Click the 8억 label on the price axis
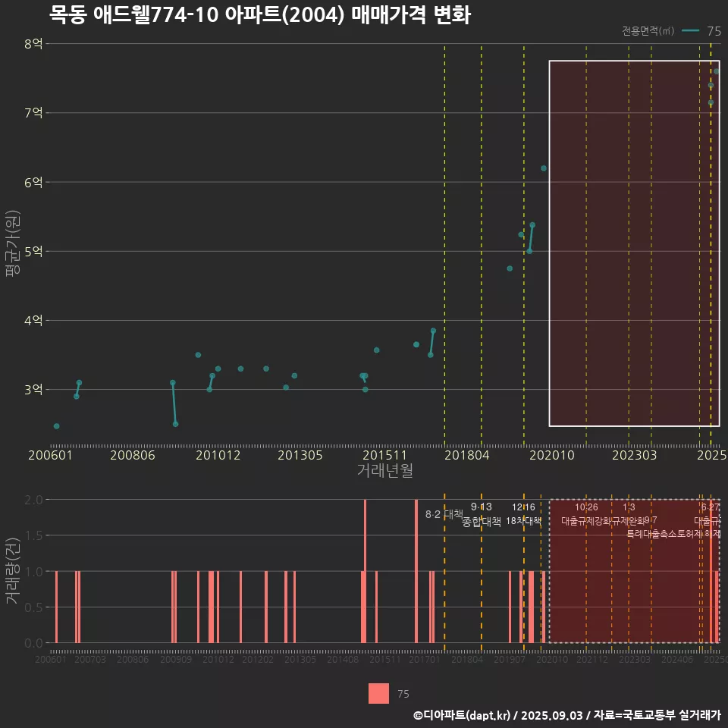This screenshot has width=728, height=728. click(x=33, y=43)
